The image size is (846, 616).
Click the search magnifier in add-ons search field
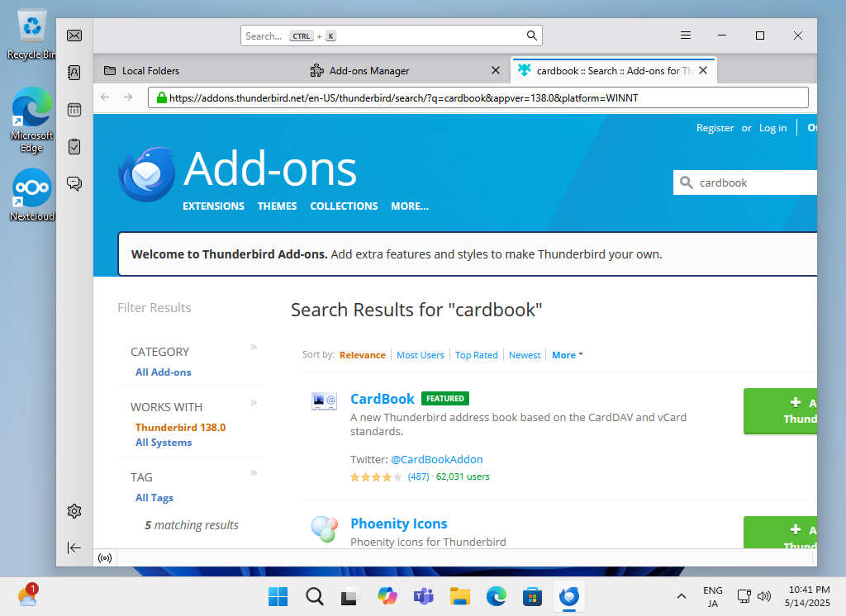(x=687, y=182)
